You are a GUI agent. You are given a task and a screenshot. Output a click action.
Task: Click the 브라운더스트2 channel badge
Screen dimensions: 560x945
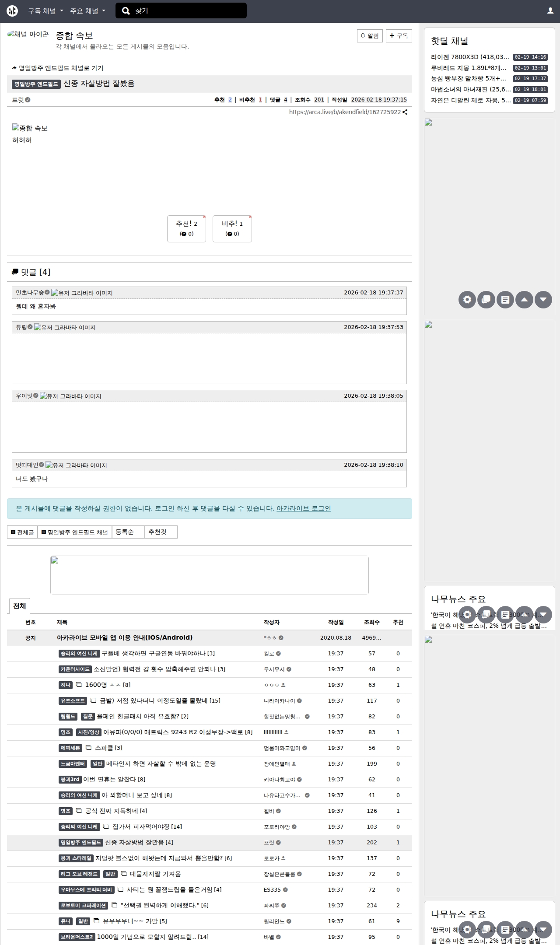coord(77,937)
